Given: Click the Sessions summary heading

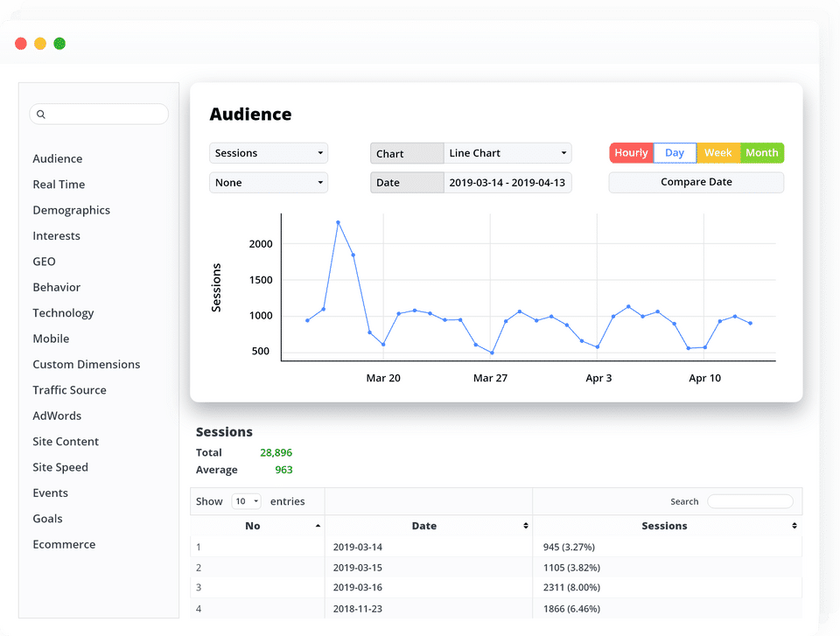Looking at the screenshot, I should [224, 432].
